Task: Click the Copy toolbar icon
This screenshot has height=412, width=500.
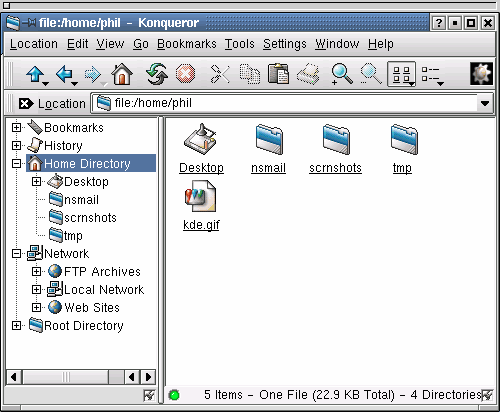Action: click(x=250, y=74)
